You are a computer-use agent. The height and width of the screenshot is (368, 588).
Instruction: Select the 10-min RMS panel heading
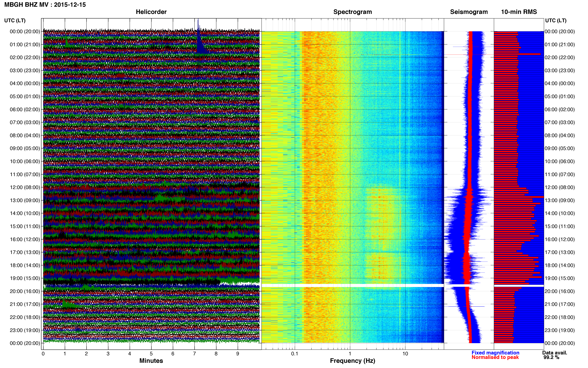519,12
